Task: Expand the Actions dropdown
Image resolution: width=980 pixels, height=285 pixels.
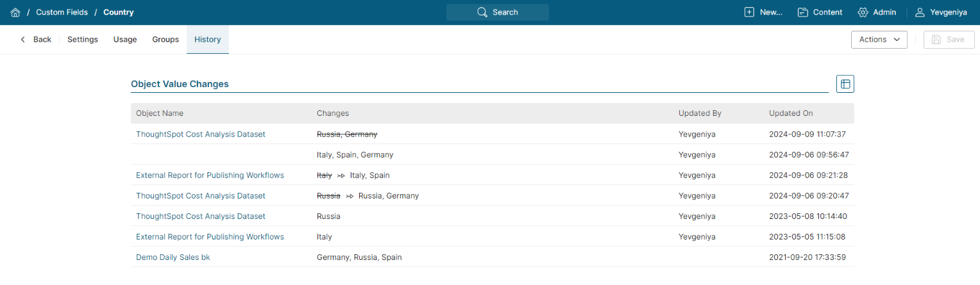Action: 879,40
